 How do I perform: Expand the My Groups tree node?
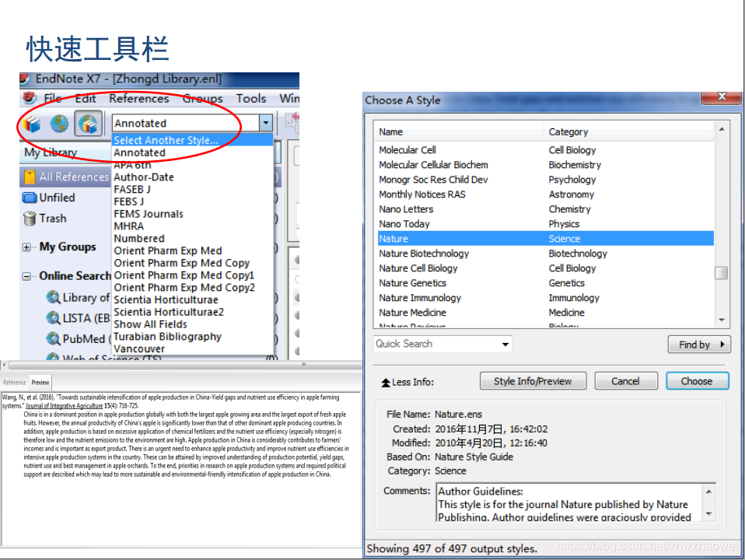pyautogui.click(x=26, y=247)
